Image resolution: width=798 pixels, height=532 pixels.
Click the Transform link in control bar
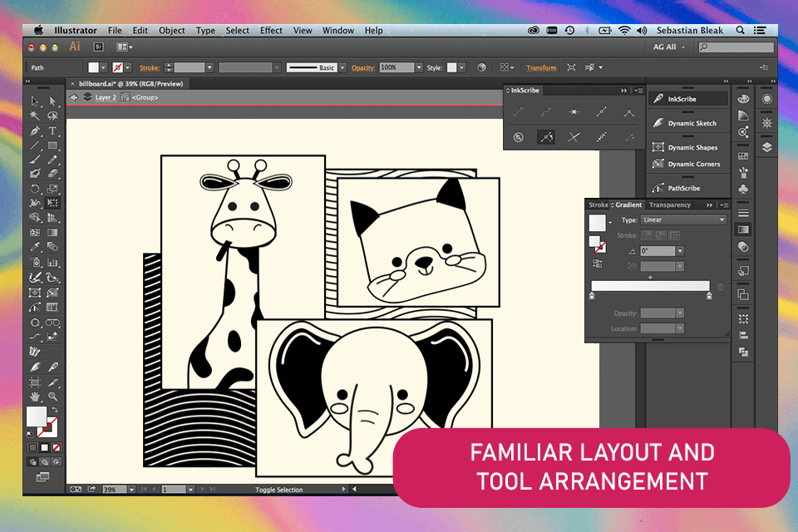click(541, 67)
